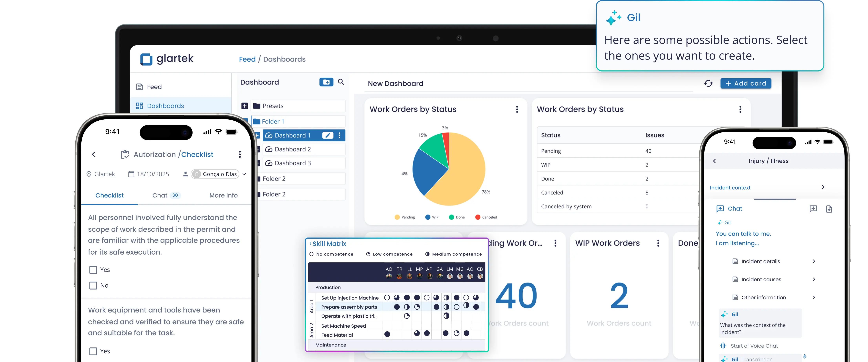Click the new chat icon in Chat panel

pyautogui.click(x=813, y=209)
